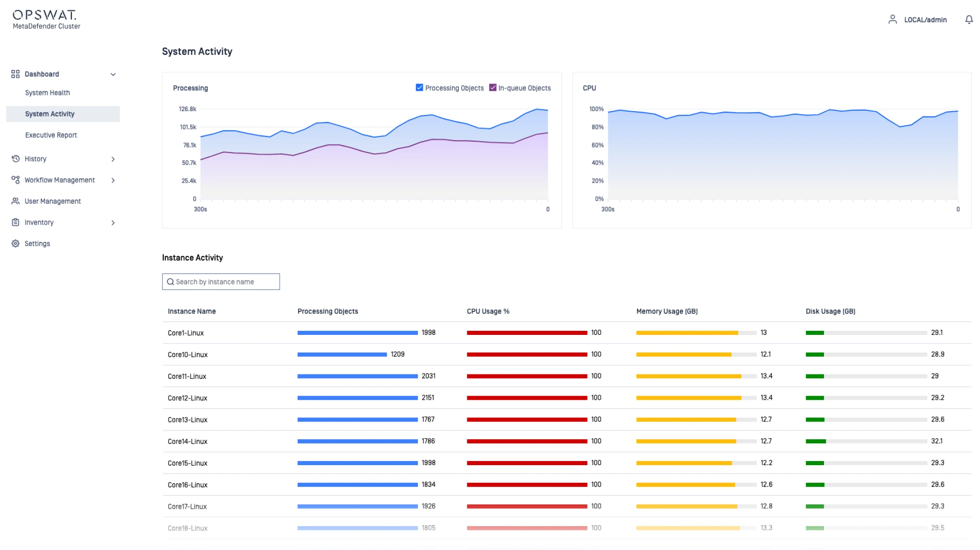This screenshot has height=550, width=980.
Task: Click the Search by instance name field
Action: point(221,282)
